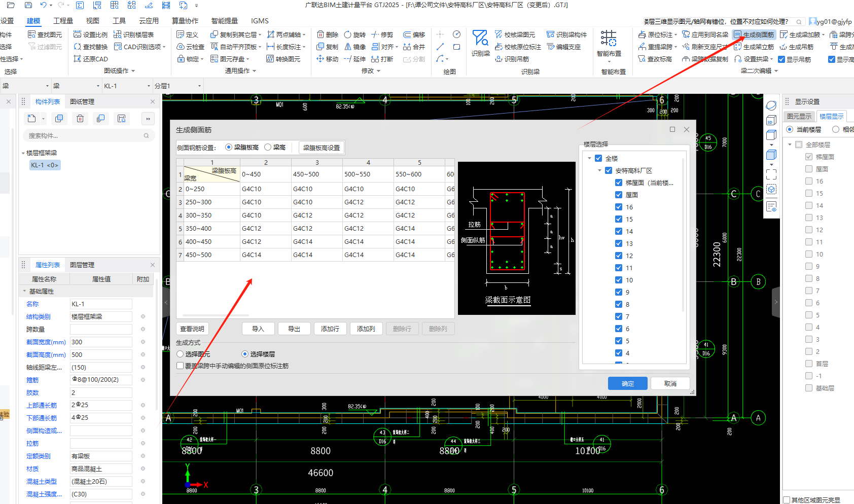
Task: Click the delete trash icon in 构件列表
Action: coord(80,119)
